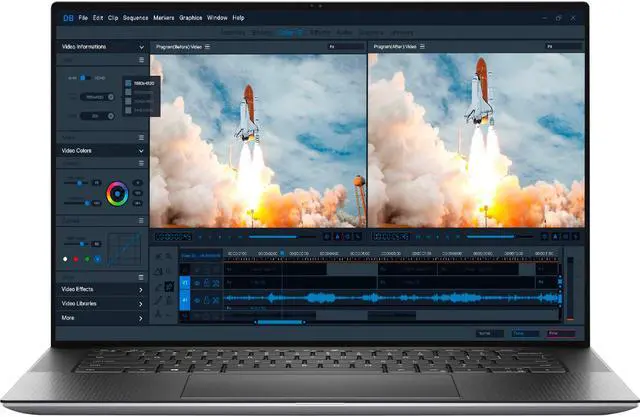Image resolution: width=640 pixels, height=417 pixels.
Task: Collapse the Video Colors section
Action: click(x=141, y=151)
